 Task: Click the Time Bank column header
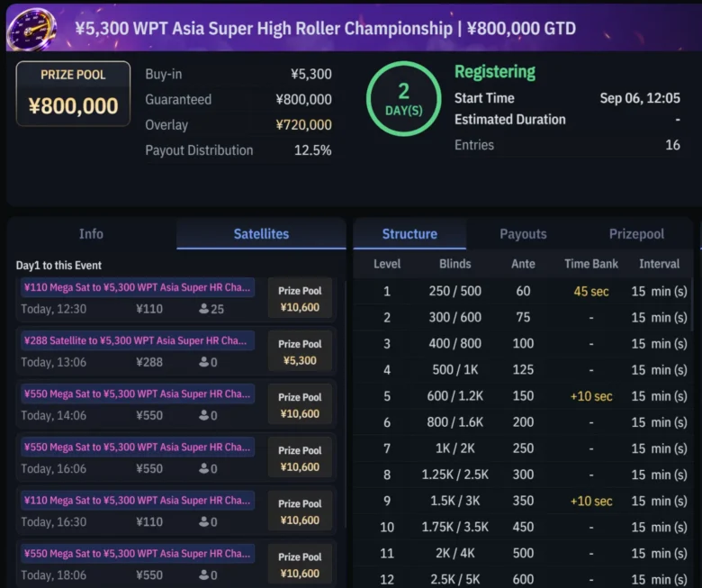[x=591, y=264]
